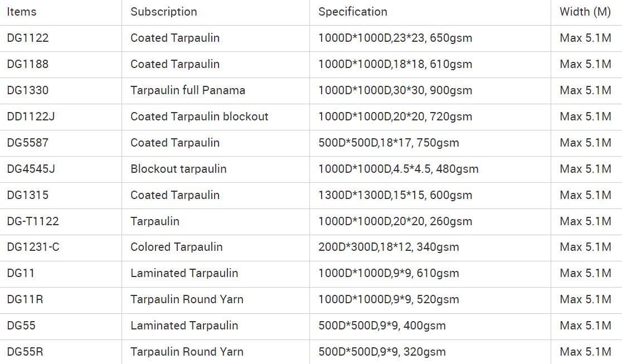Select the Blockout tarpaulin cell
Image resolution: width=622 pixels, height=364 pixels.
point(178,169)
